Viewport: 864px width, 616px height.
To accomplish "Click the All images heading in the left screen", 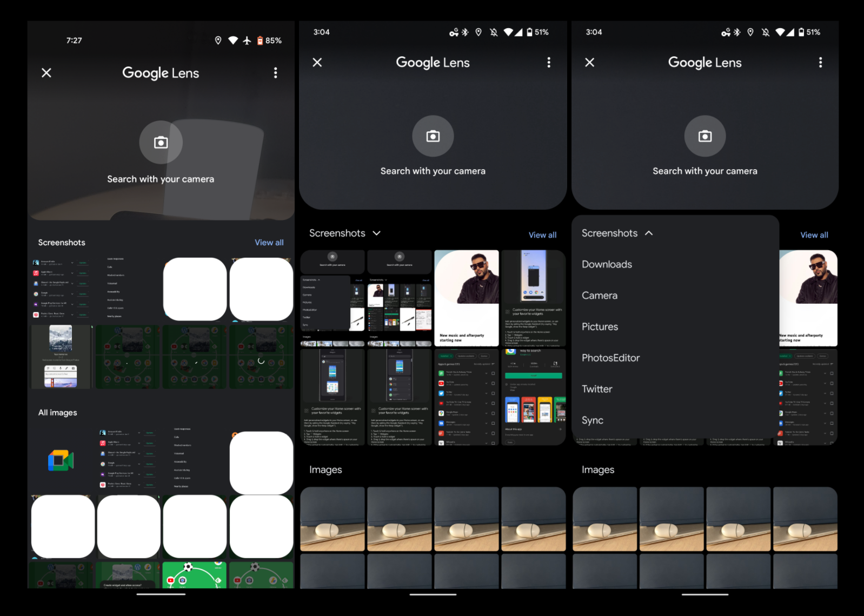I will pyautogui.click(x=58, y=413).
